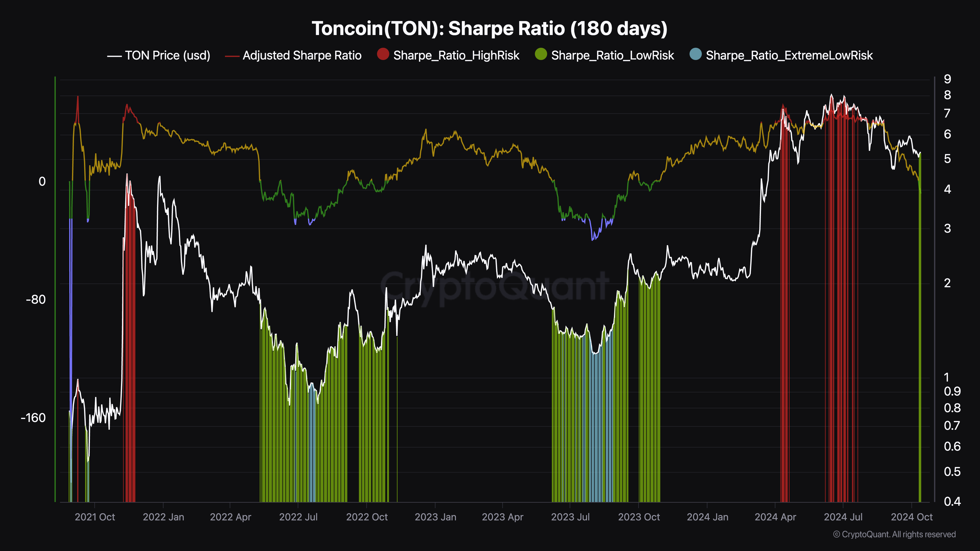Click the 0.8 right axis label

tap(952, 408)
